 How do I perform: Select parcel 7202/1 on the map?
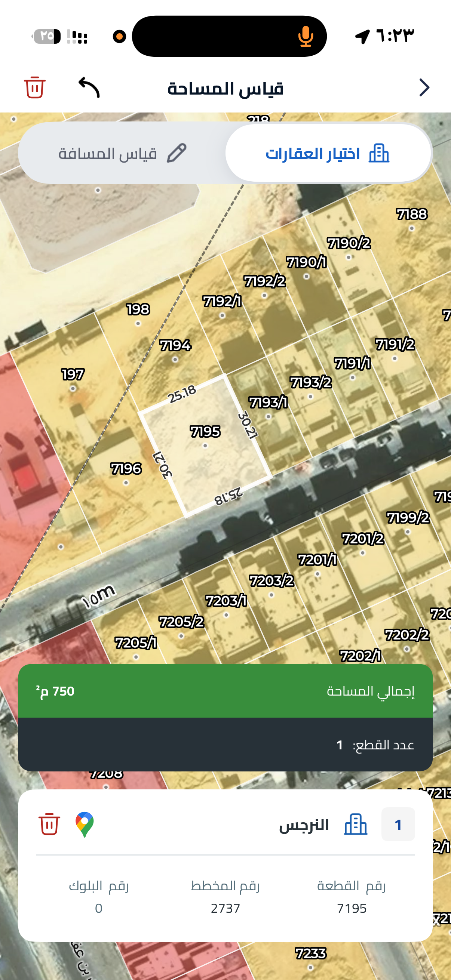[361, 656]
